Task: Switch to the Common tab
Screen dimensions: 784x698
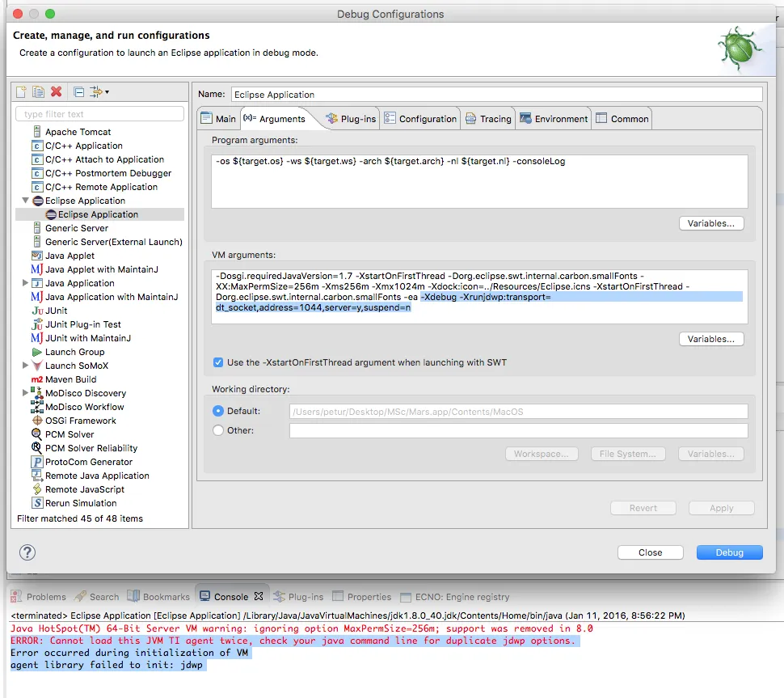Action: (x=622, y=119)
